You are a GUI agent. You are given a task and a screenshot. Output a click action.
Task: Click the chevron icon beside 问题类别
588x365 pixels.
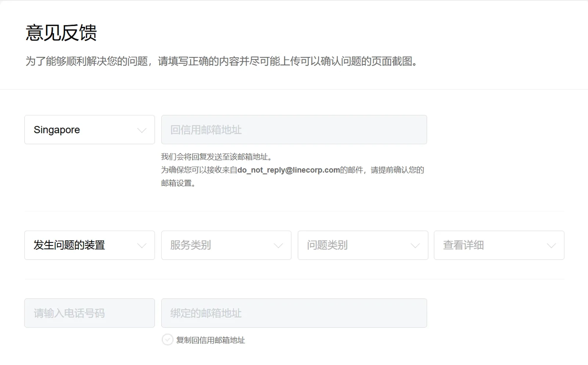[415, 246]
